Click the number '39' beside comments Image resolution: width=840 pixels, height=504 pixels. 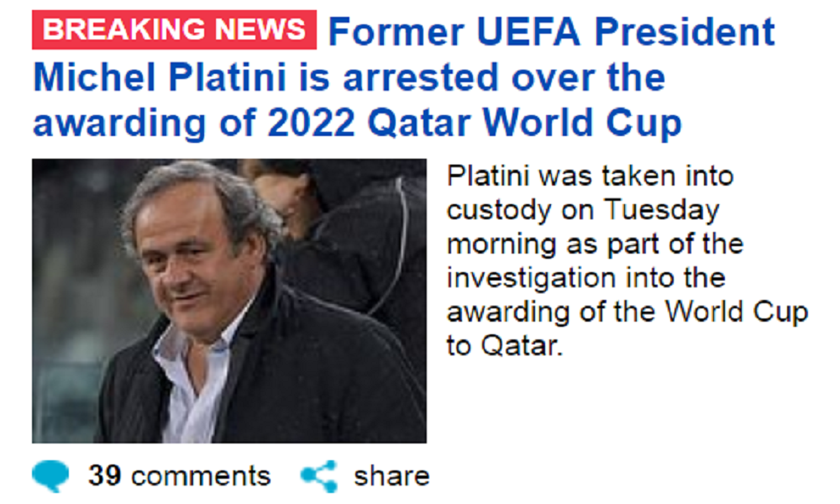point(102,475)
